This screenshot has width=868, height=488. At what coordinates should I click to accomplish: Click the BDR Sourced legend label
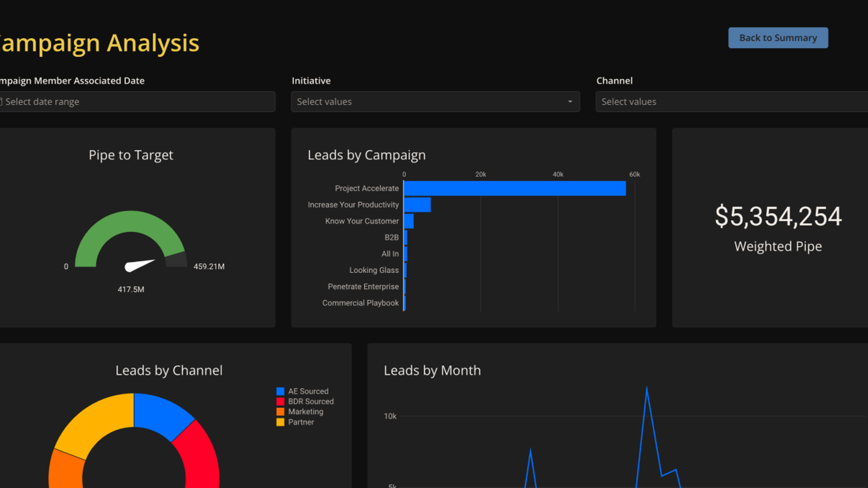click(x=311, y=401)
